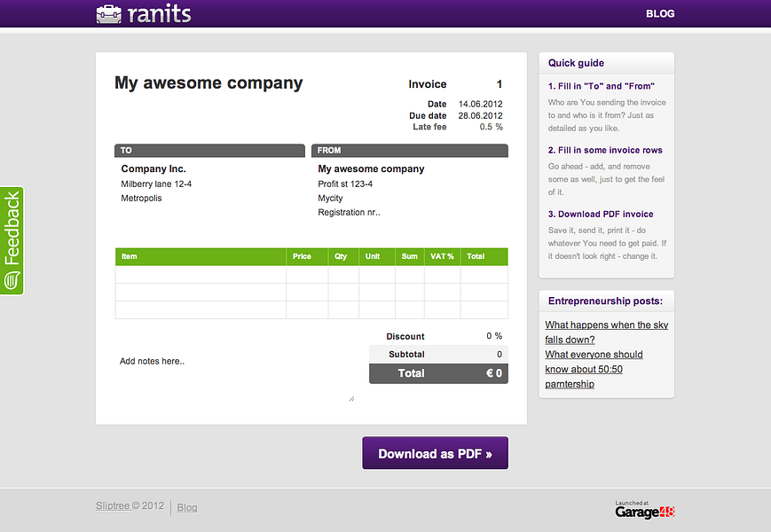Click guide step '2. Fill in some invoice rows'
The width and height of the screenshot is (771, 532).
pos(605,151)
